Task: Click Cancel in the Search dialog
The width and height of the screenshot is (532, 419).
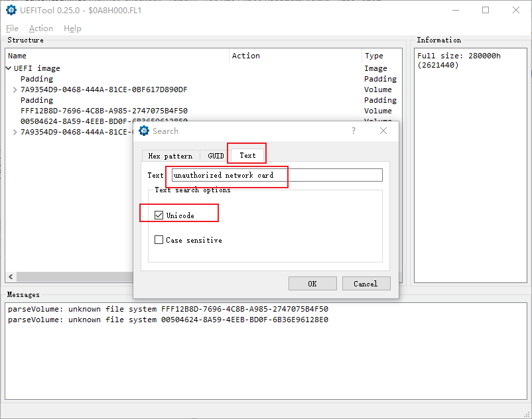Action: [x=366, y=284]
